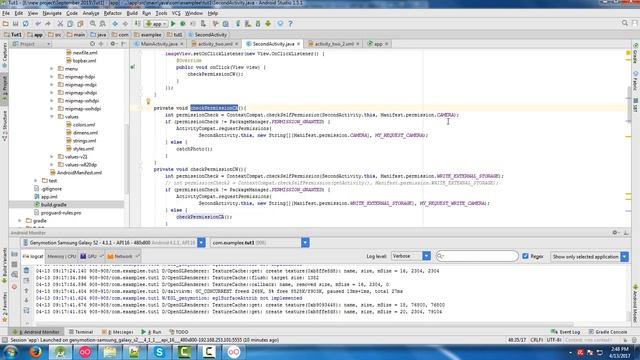This screenshot has height=360, width=640.
Task: Click the Cut scissors icon
Action: (60, 24)
